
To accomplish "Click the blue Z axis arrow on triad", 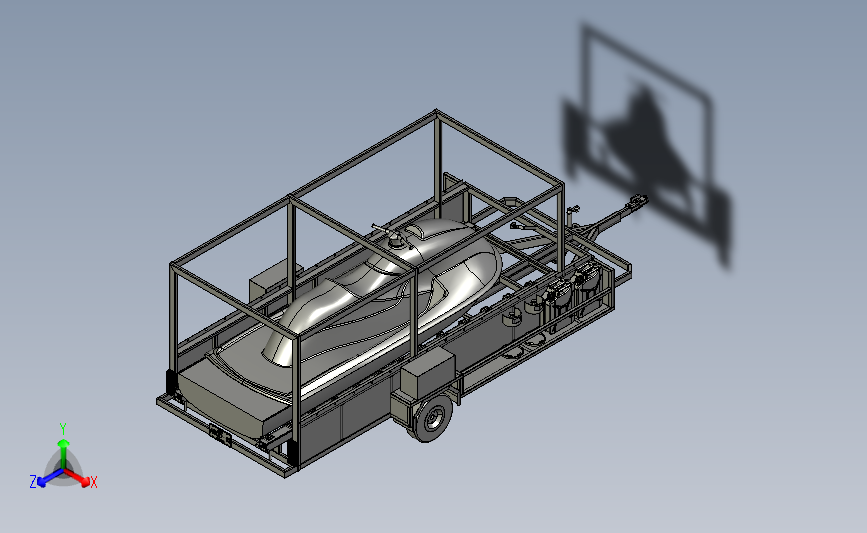I will [x=49, y=478].
